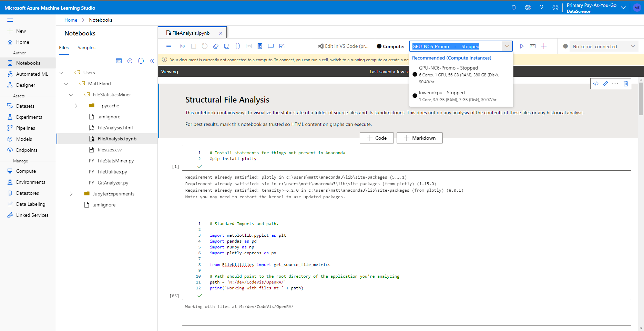Viewport: 644px width, 331px height.
Task: Convert the cell with the code icon
Action: (x=596, y=84)
